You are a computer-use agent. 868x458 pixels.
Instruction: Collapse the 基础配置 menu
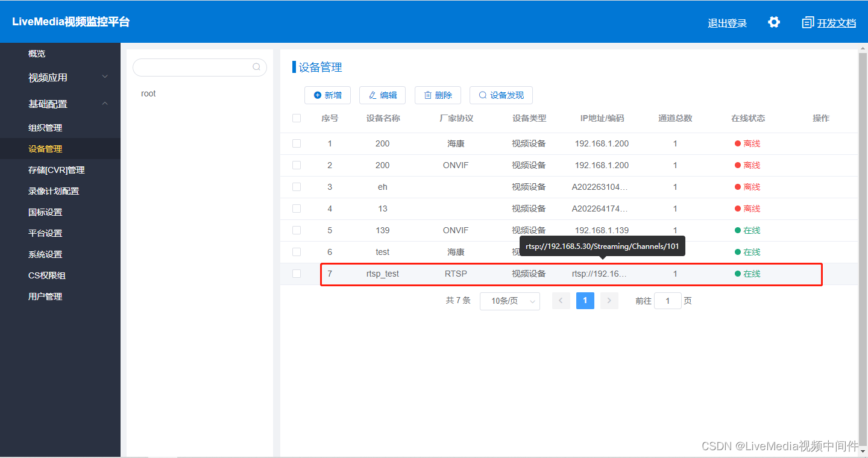(x=60, y=104)
